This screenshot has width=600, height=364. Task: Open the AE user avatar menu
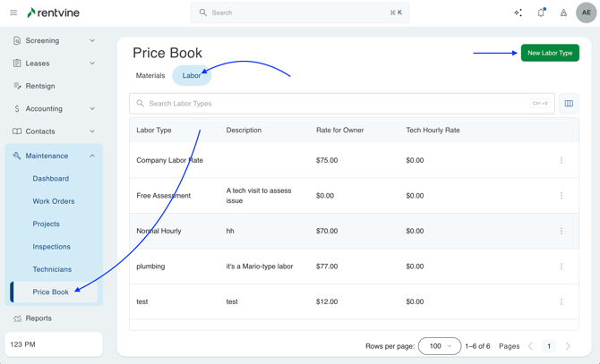(586, 13)
